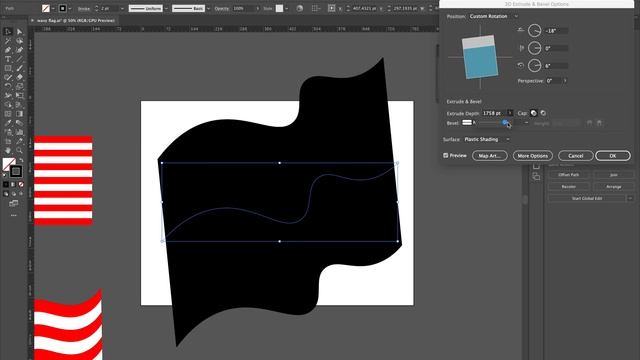Click Arrange quick action button
The height and width of the screenshot is (360, 640).
point(613,187)
